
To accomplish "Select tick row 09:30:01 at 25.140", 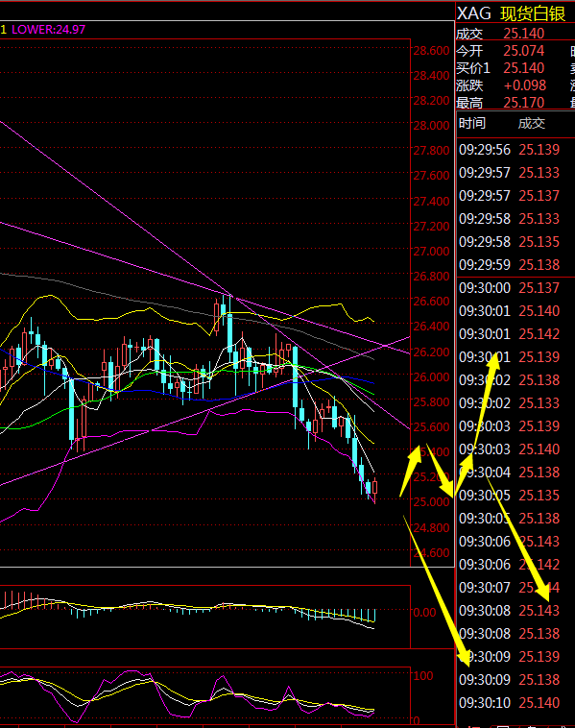I will pyautogui.click(x=509, y=310).
